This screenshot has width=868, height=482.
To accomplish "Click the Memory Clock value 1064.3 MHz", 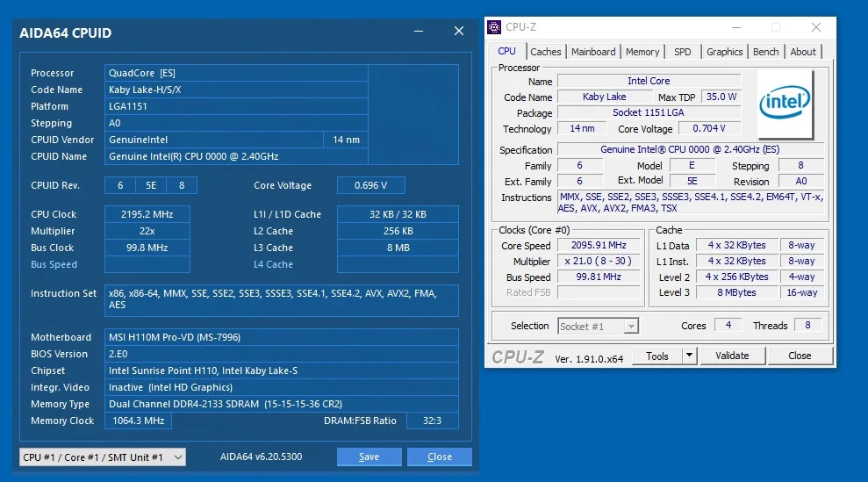I will tap(139, 421).
